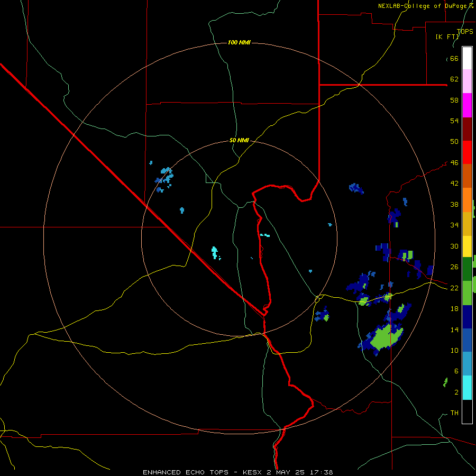476x476 pixels.
Task: Click the medium blue 10-14 kft swatch
Action: [467, 340]
